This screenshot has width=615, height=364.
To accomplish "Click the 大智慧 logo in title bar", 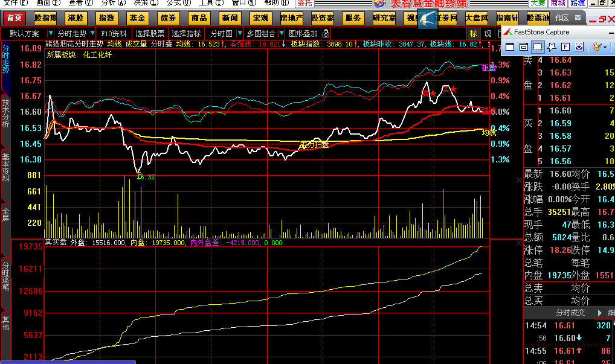I will click(x=379, y=4).
